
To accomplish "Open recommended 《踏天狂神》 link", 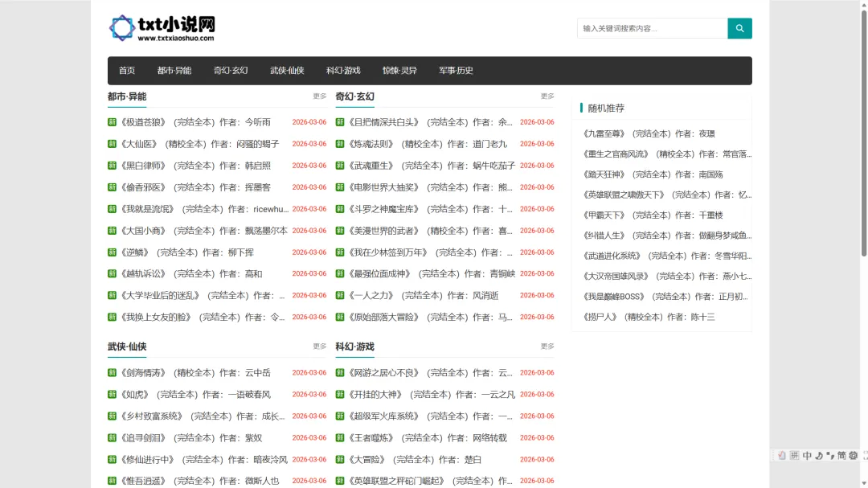I will [652, 174].
